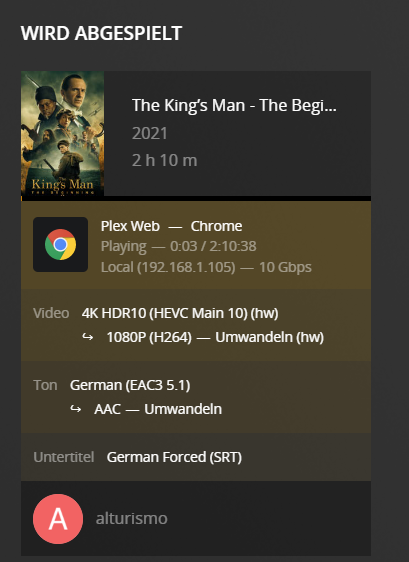Open The King's Man - The Begi... title
Image resolution: width=409 pixels, height=562 pixels.
click(x=234, y=105)
